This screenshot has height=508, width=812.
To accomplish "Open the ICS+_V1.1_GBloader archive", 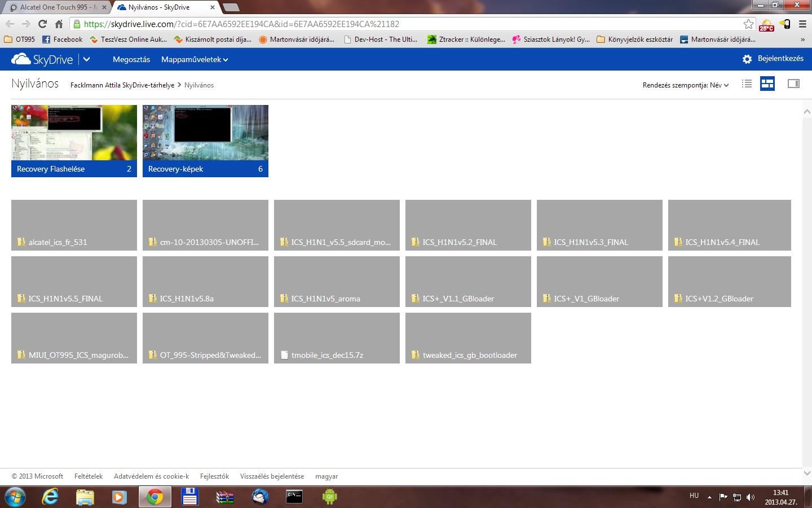I will point(468,282).
